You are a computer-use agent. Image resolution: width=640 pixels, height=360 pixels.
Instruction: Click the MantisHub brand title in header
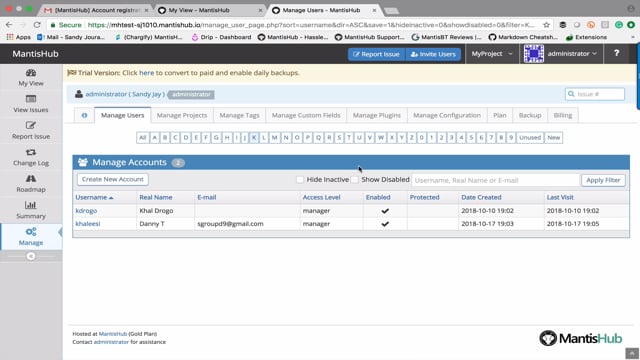click(x=35, y=53)
